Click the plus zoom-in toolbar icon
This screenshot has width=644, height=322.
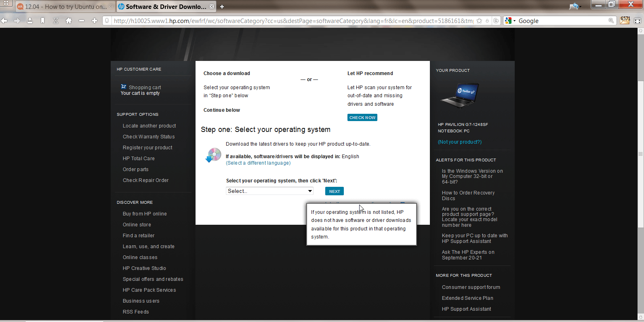pos(95,21)
